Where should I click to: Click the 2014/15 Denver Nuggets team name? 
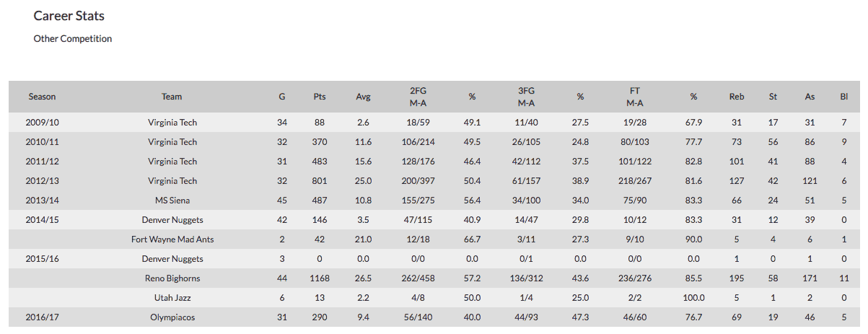172,220
